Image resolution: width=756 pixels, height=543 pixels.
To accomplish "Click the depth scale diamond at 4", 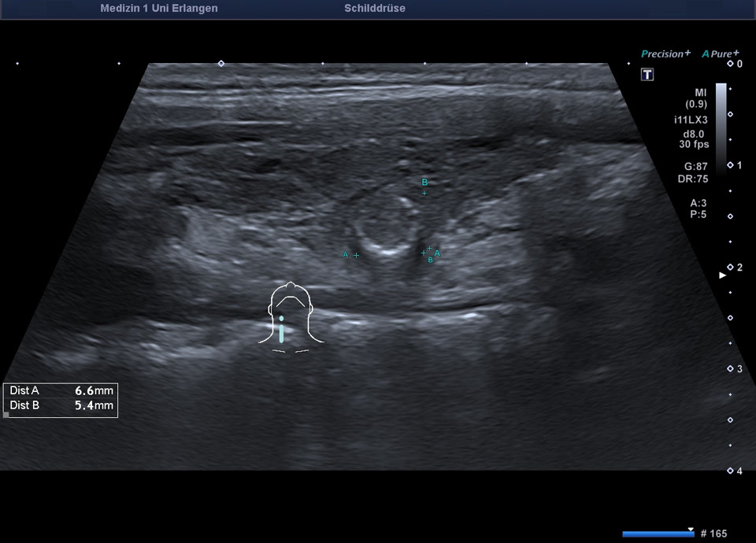I will [729, 471].
